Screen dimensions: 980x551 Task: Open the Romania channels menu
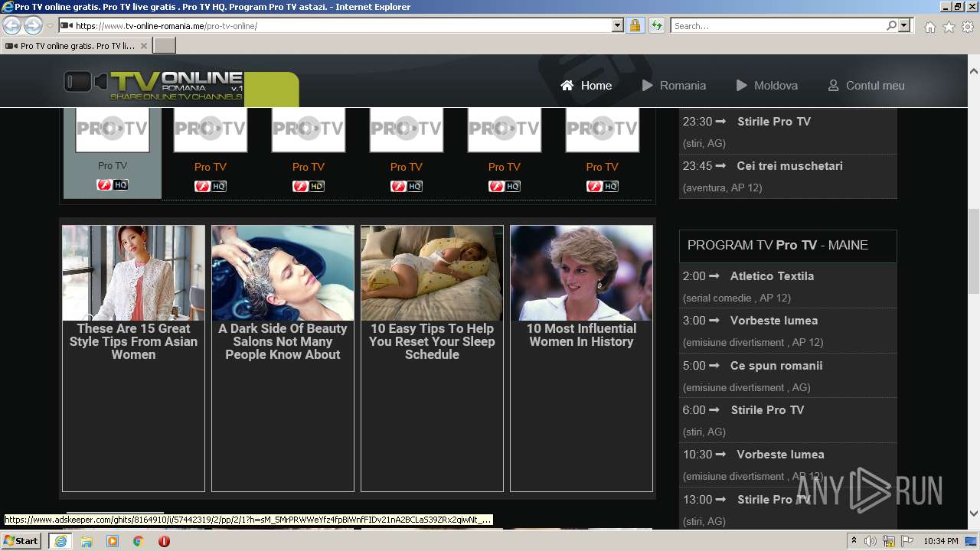[674, 85]
